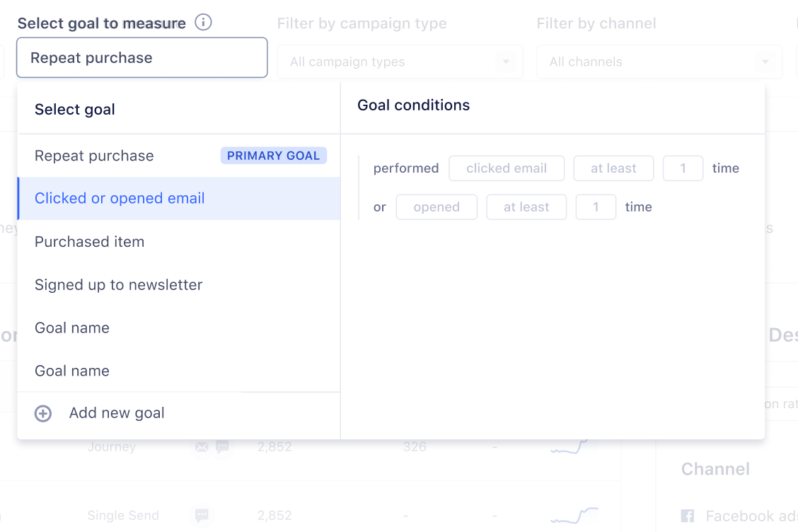Click the chat bubble icon in the Single Send row
The height and width of the screenshot is (532, 798).
click(202, 515)
